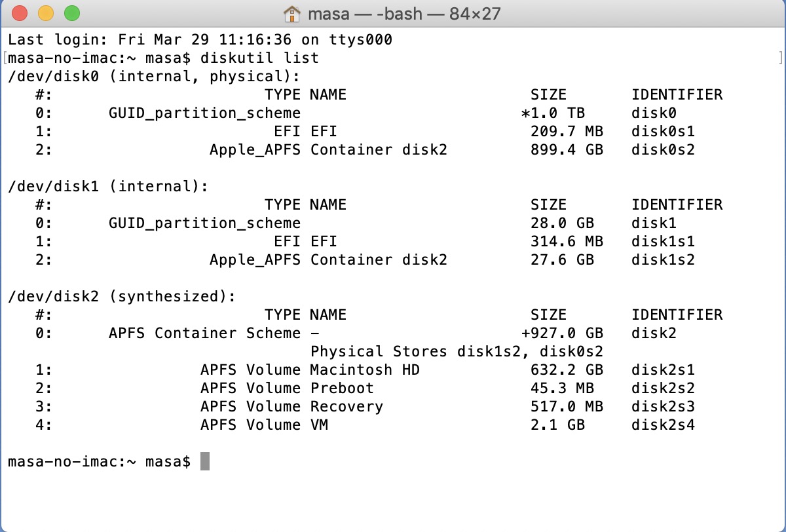Click the "Macintosh HD" volume name

pyautogui.click(x=365, y=370)
